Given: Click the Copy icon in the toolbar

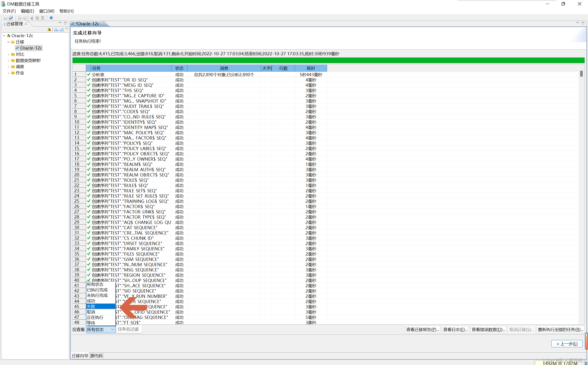Looking at the screenshot, I should (37, 18).
